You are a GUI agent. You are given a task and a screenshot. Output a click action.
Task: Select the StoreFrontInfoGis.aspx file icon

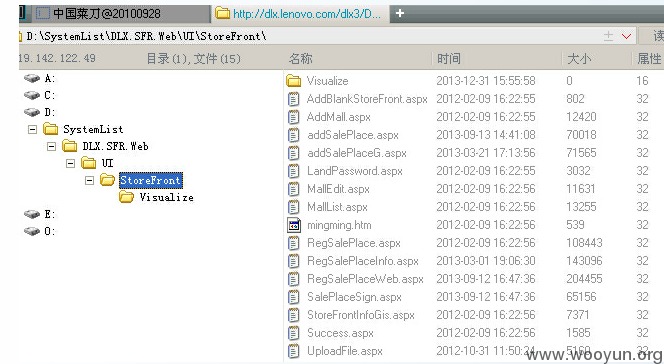click(x=293, y=315)
